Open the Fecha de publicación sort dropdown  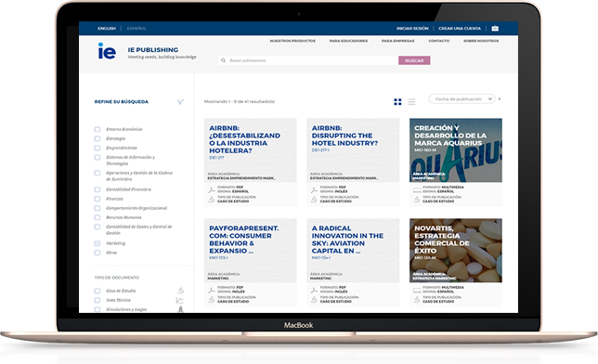[461, 98]
